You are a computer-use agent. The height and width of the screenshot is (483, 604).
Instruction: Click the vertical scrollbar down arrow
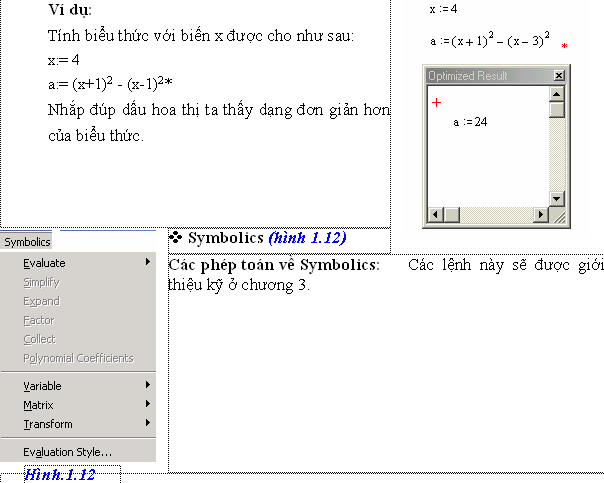557,200
